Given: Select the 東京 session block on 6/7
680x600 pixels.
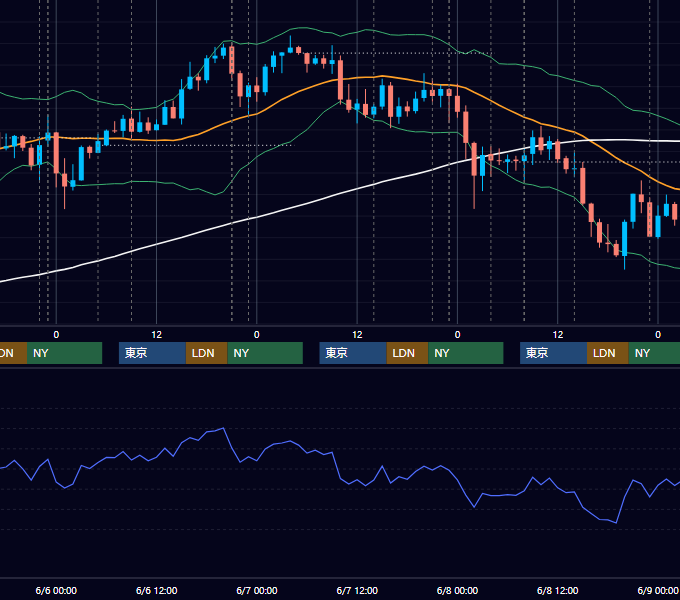Looking at the screenshot, I should [x=353, y=353].
